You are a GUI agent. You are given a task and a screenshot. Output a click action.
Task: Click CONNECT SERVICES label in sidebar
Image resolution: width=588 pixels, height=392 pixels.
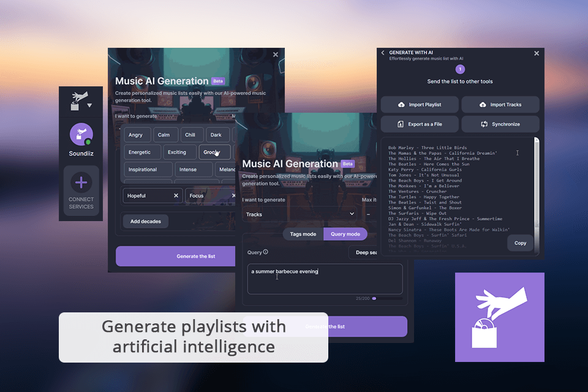[x=81, y=203]
